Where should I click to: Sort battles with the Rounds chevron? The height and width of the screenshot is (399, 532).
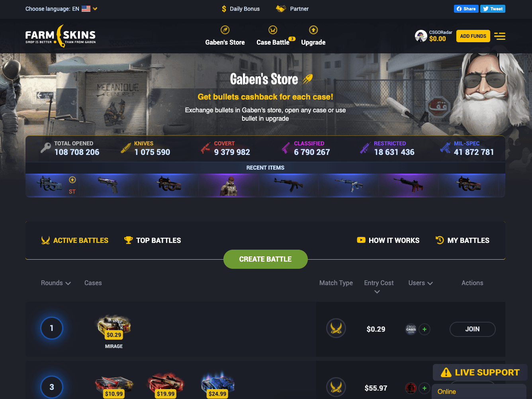coord(68,283)
